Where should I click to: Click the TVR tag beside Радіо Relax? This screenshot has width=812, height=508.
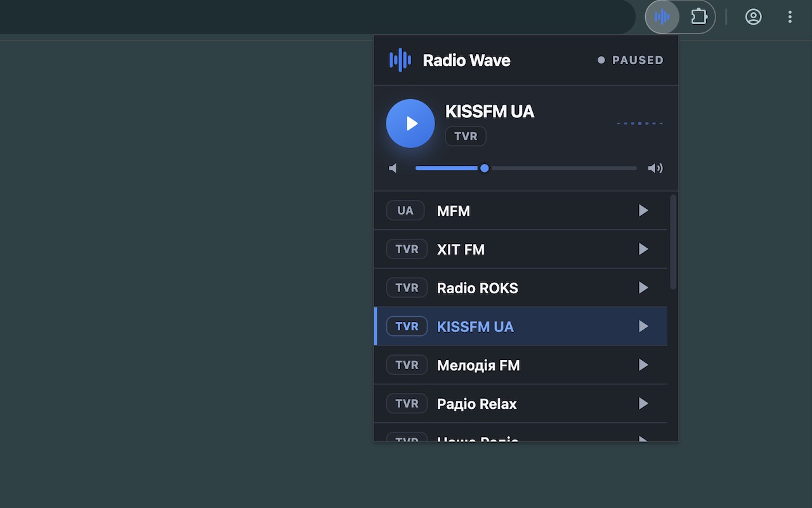tap(407, 404)
